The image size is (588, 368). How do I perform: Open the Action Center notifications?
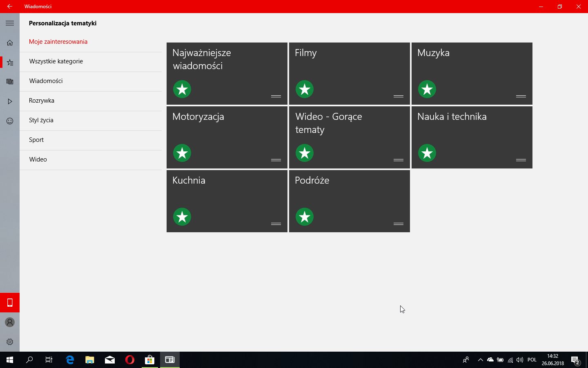(576, 360)
